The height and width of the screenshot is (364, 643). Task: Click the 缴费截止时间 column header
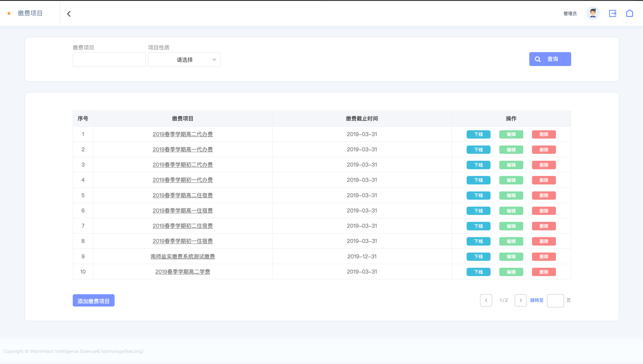coord(362,119)
